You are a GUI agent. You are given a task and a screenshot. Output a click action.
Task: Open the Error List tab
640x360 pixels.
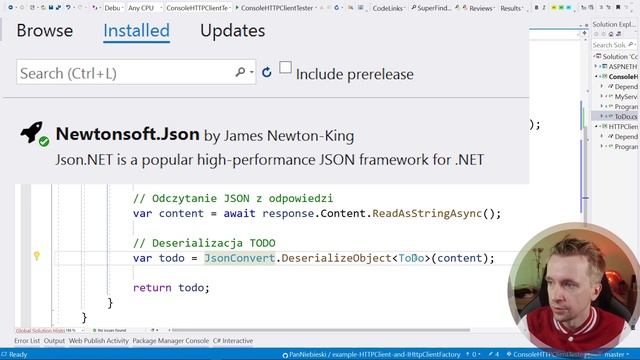(x=27, y=340)
